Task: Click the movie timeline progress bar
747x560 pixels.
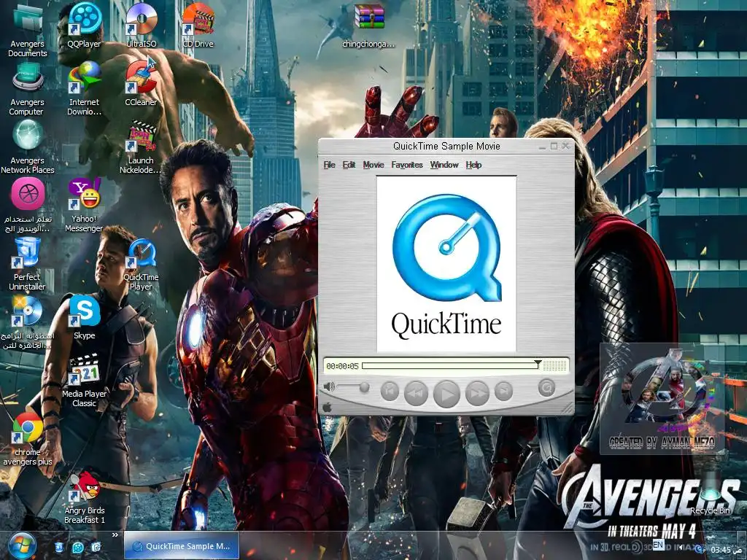Action: (450, 366)
